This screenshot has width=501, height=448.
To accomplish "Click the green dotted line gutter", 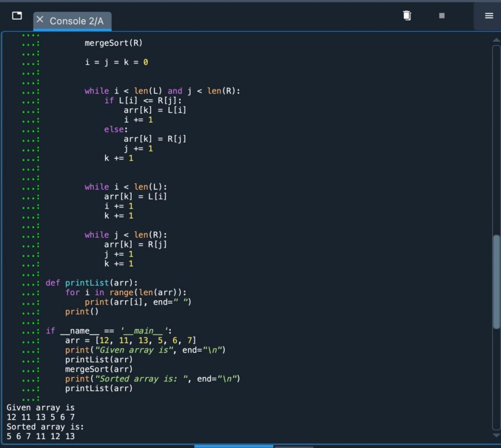I will (x=30, y=196).
